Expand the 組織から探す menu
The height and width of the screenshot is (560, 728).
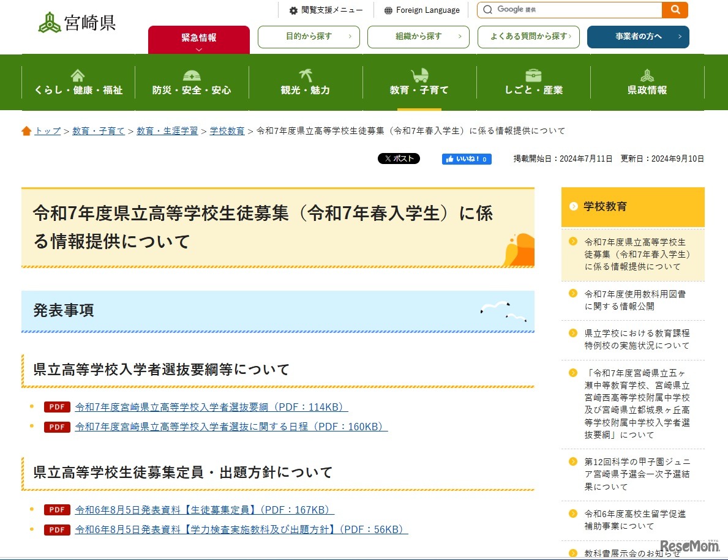[418, 37]
